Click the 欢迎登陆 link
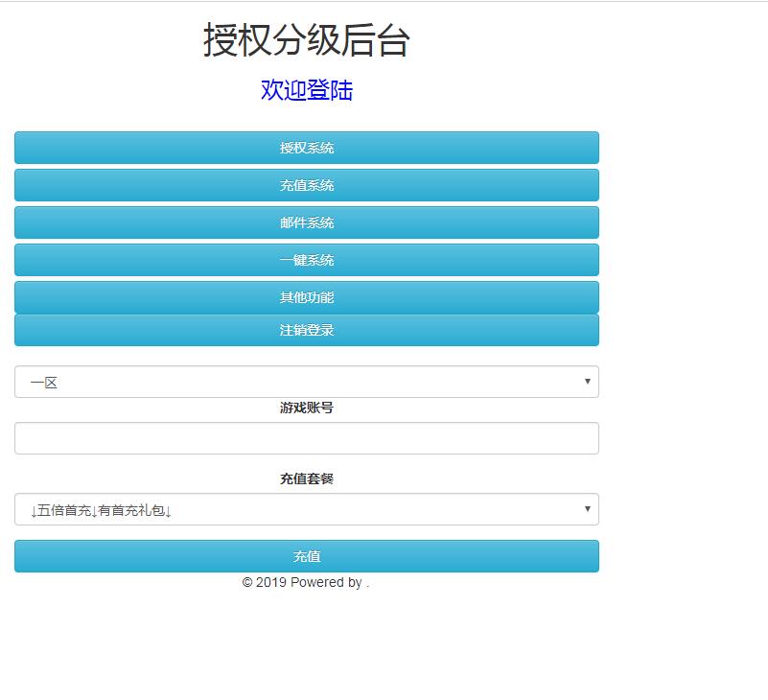 pyautogui.click(x=307, y=90)
